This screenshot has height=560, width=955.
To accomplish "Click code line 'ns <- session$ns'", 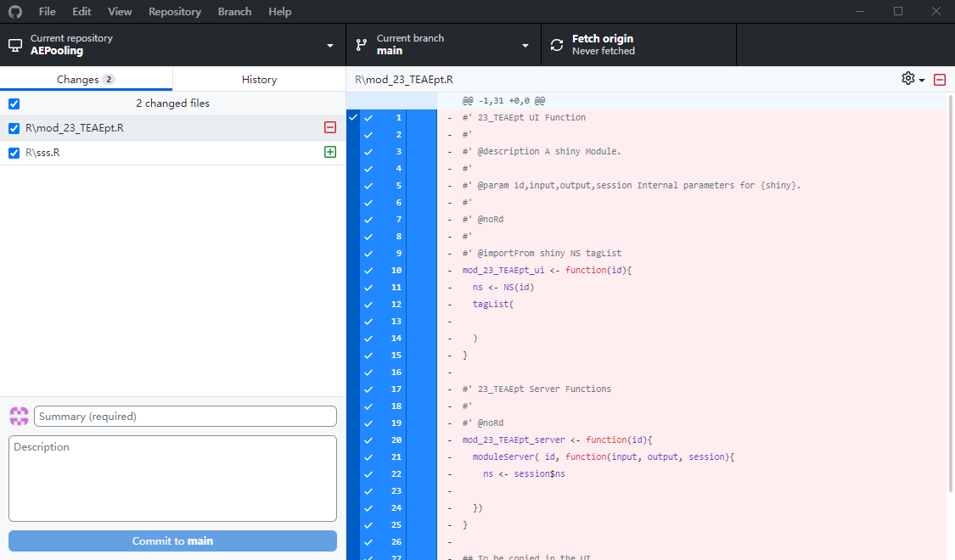I will coord(524,473).
